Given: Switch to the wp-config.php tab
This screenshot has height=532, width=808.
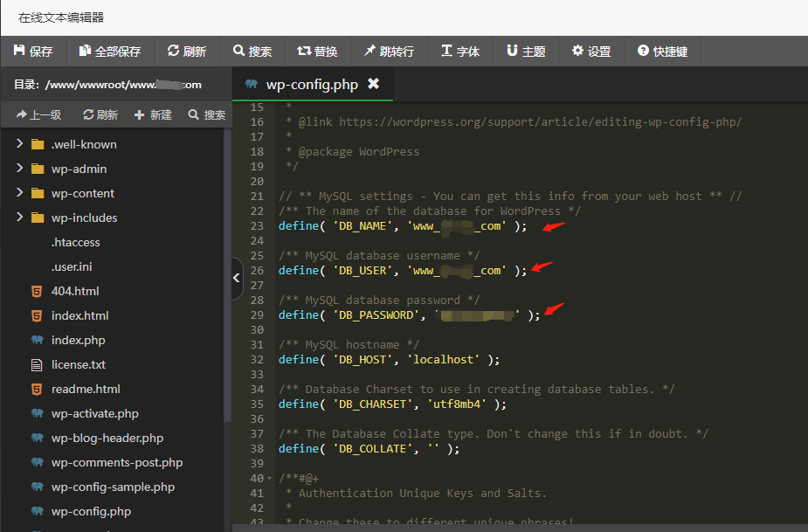Looking at the screenshot, I should pyautogui.click(x=312, y=84).
